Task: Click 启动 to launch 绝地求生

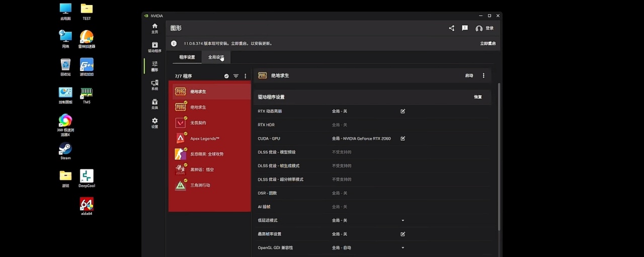Action: point(469,76)
